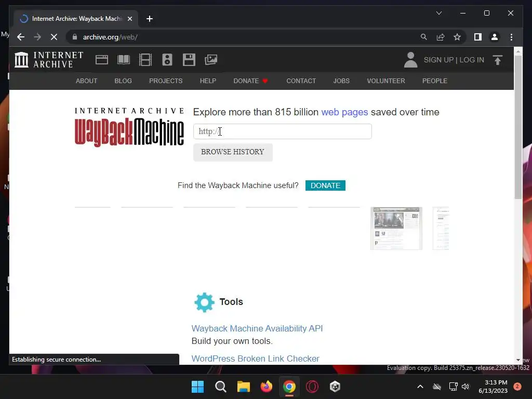Click the browser back arrow
532x399 pixels.
point(21,37)
